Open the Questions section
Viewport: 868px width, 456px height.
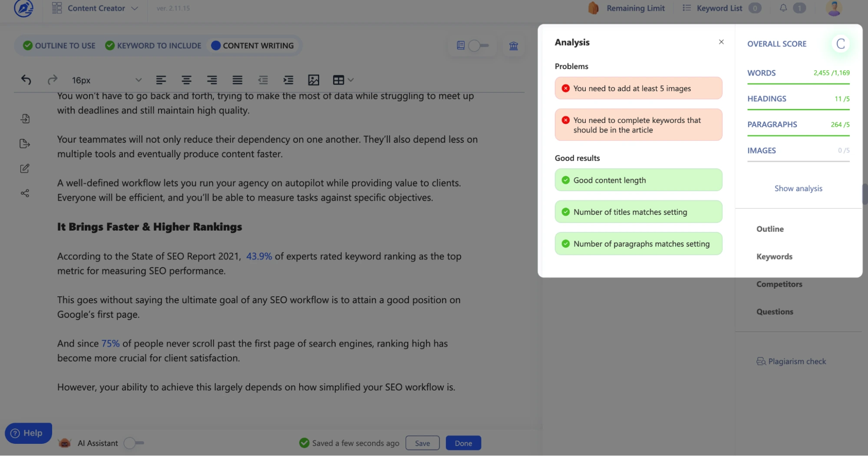tap(775, 312)
